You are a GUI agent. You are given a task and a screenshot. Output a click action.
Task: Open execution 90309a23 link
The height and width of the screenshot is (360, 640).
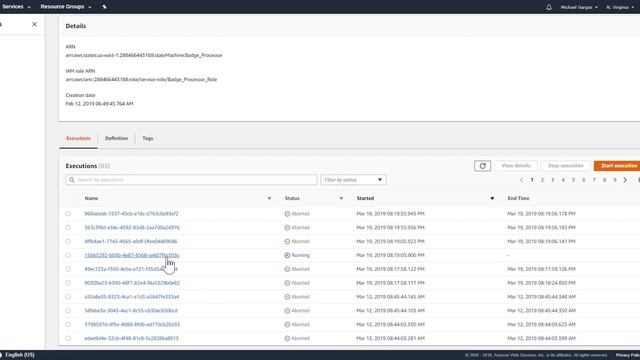click(x=132, y=283)
